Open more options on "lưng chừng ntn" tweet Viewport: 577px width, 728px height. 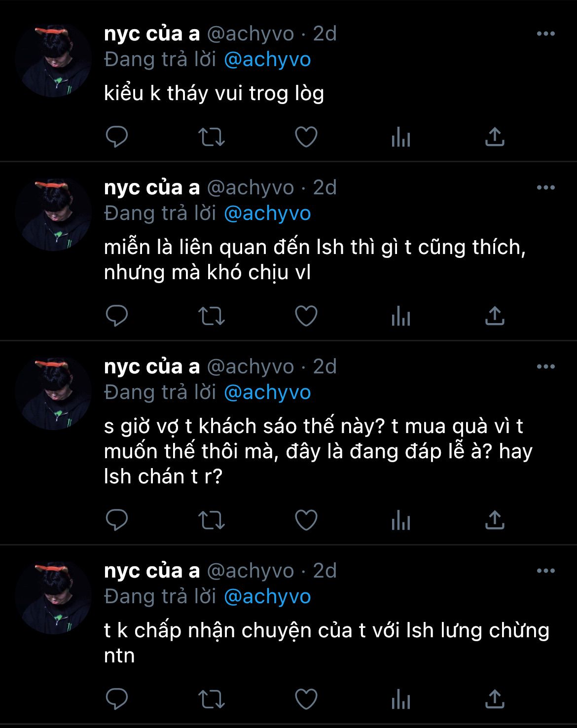pos(546,571)
